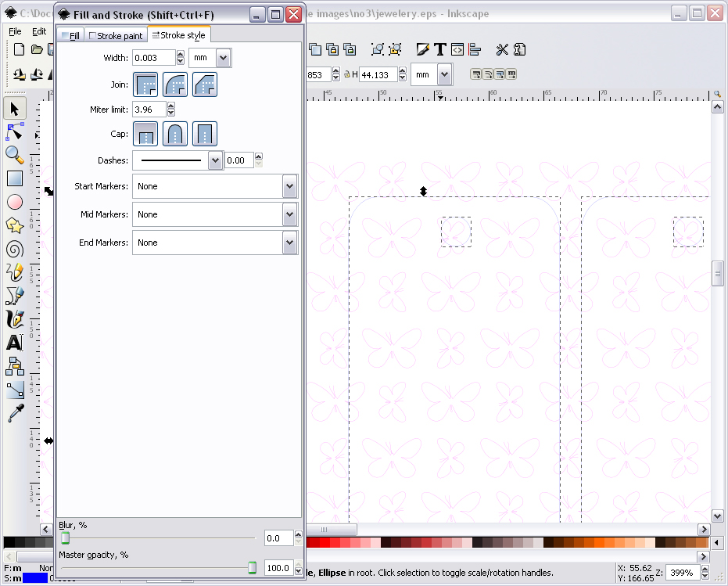Select the Stroke style tab
The image size is (728, 586).
(179, 35)
